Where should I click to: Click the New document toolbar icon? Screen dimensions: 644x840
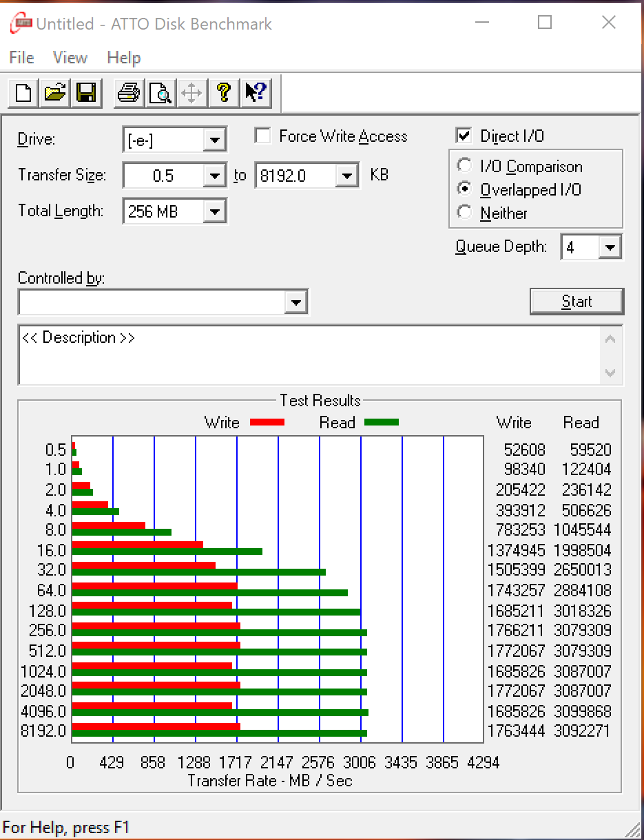tap(23, 92)
